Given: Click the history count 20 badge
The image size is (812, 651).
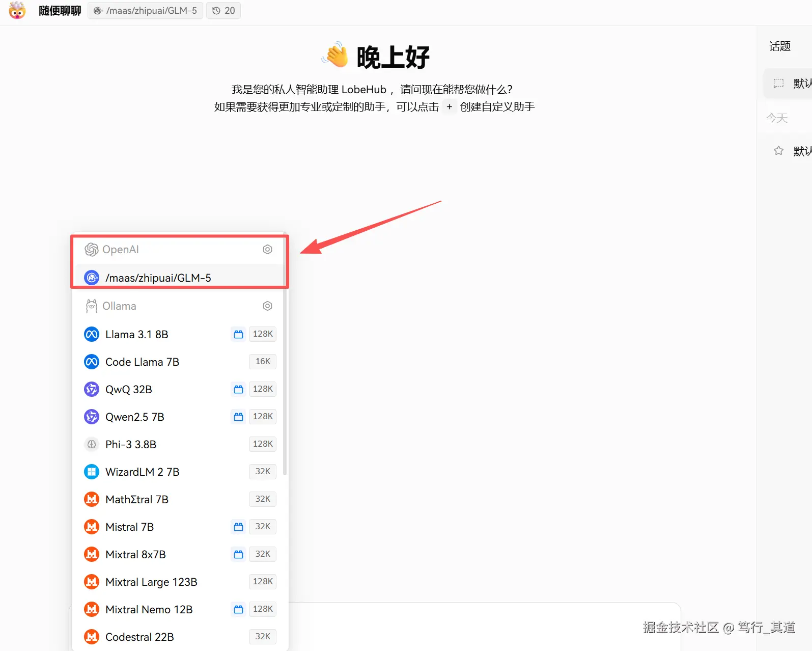Looking at the screenshot, I should [223, 10].
